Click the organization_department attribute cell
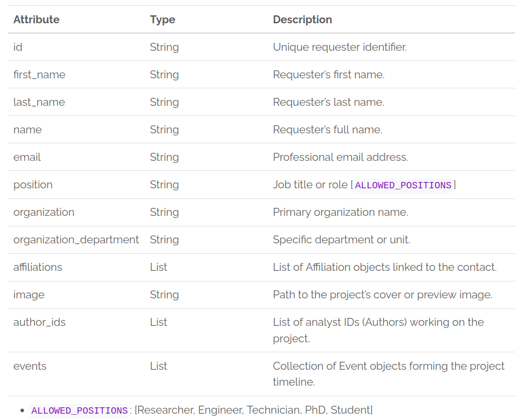This screenshot has width=522, height=420. pyautogui.click(x=76, y=240)
